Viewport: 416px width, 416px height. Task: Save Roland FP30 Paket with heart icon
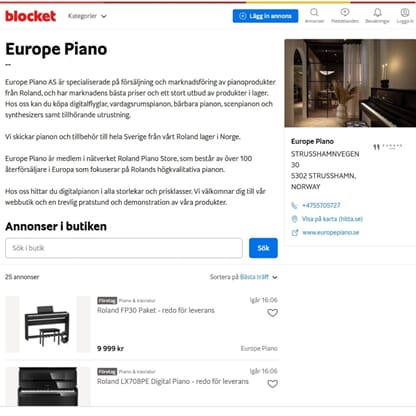tap(272, 313)
